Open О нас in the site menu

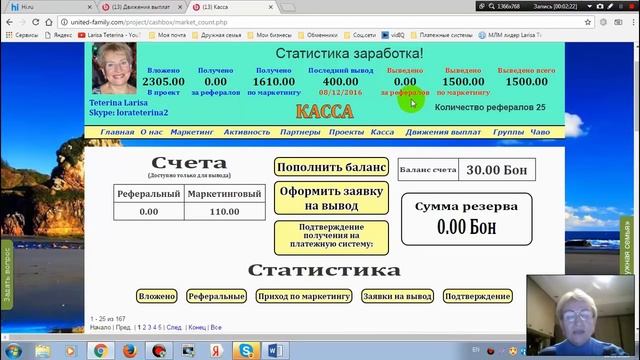151,132
